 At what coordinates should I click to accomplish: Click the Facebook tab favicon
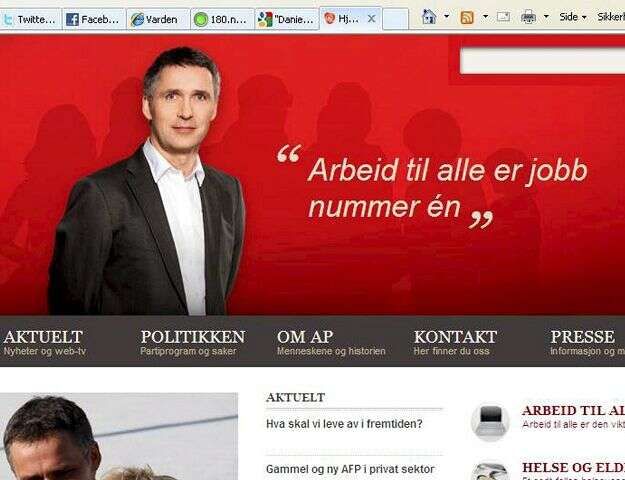[x=72, y=19]
